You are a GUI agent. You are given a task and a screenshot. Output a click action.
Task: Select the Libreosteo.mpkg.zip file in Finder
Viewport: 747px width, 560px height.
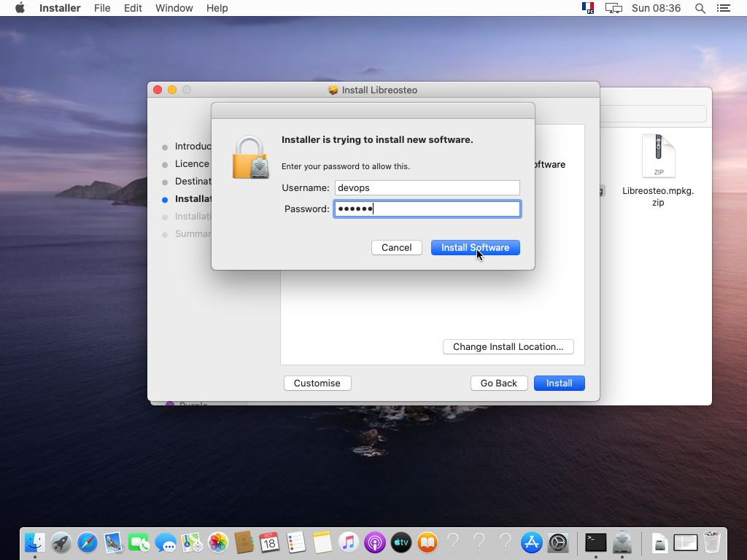(658, 170)
